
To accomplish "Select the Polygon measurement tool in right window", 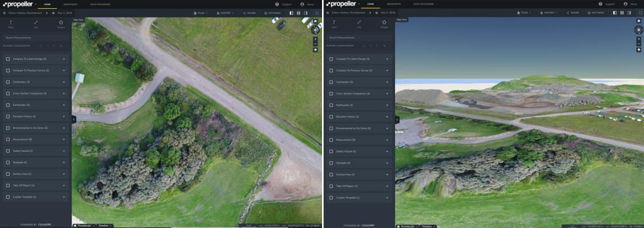I will pos(384,24).
